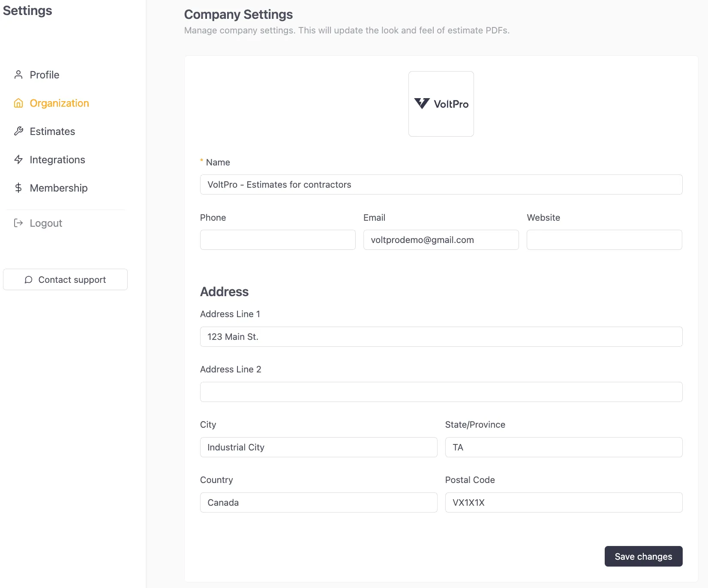Click the chat bubble on Contact support

28,279
